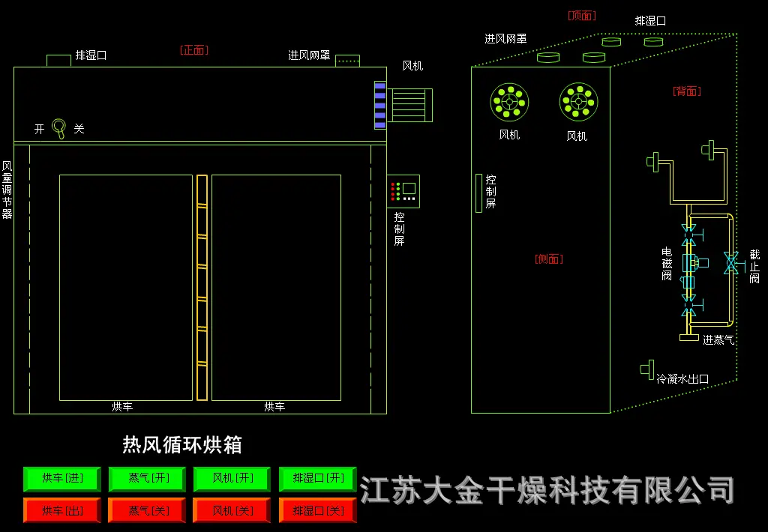Start the fan with 风机[开]
The image size is (768, 532).
tap(232, 478)
